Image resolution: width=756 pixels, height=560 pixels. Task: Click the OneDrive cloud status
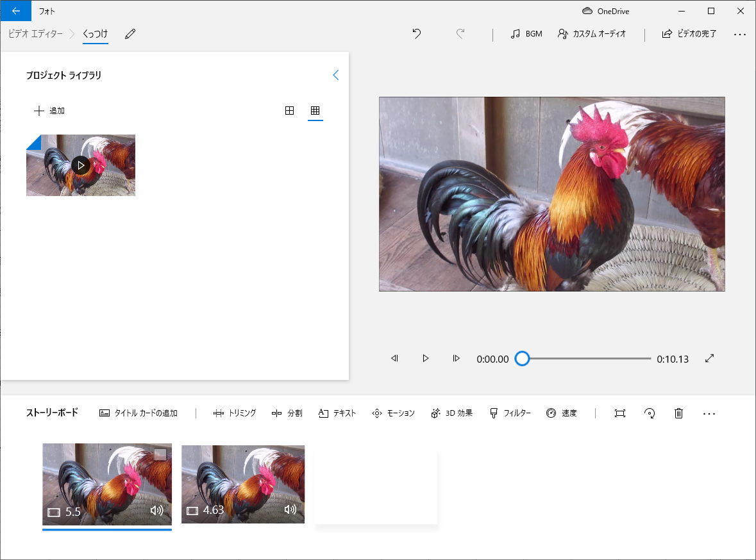pos(605,11)
